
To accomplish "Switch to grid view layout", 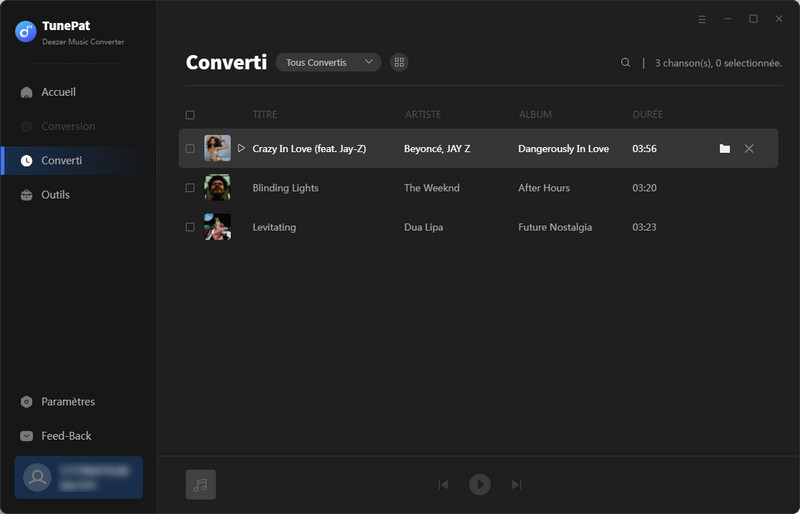I will click(x=399, y=63).
